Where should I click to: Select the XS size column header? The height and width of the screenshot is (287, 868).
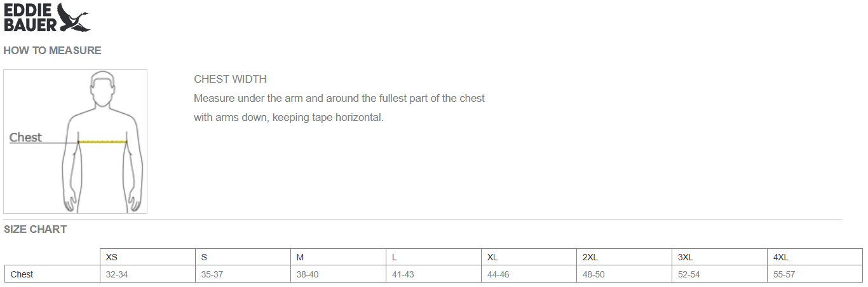[147, 257]
